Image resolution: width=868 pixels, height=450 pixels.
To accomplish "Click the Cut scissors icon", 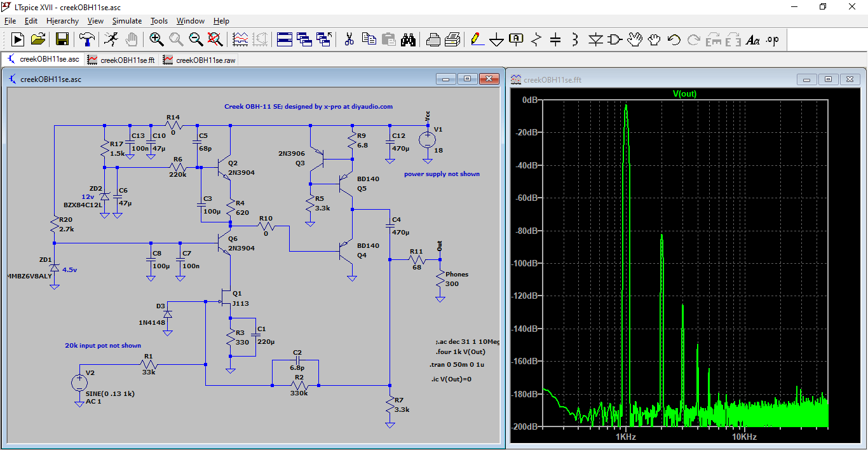I will (x=349, y=39).
